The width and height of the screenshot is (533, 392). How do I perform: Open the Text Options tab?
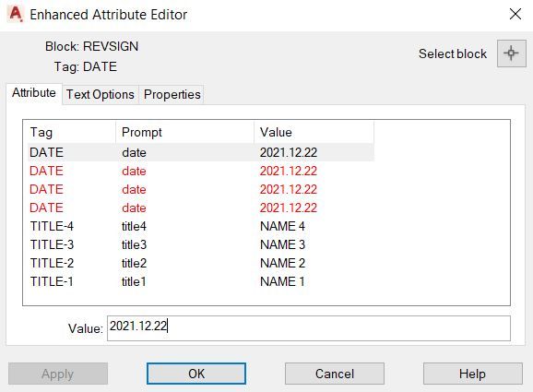click(x=101, y=94)
